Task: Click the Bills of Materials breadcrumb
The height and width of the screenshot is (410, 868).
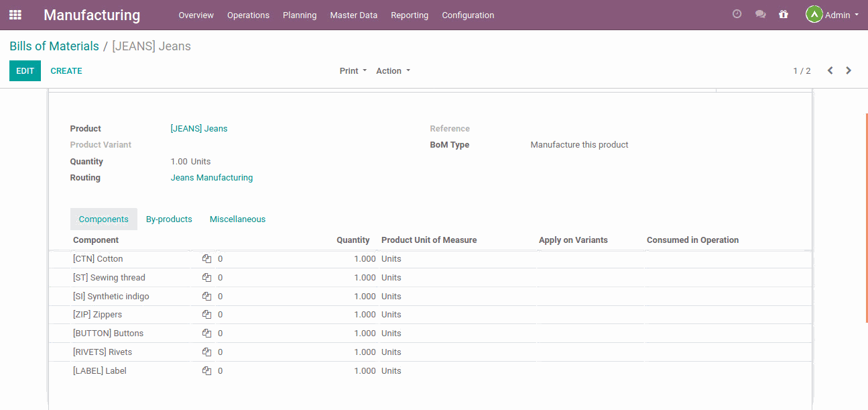Action: tap(54, 46)
